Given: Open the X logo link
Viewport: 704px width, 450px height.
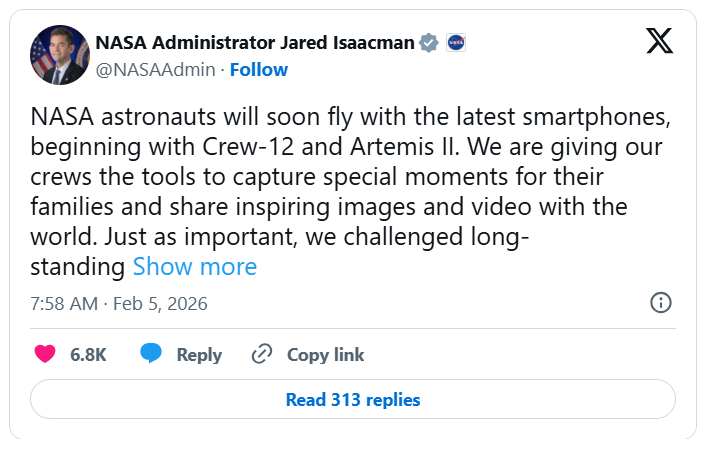Looking at the screenshot, I should click(x=659, y=41).
